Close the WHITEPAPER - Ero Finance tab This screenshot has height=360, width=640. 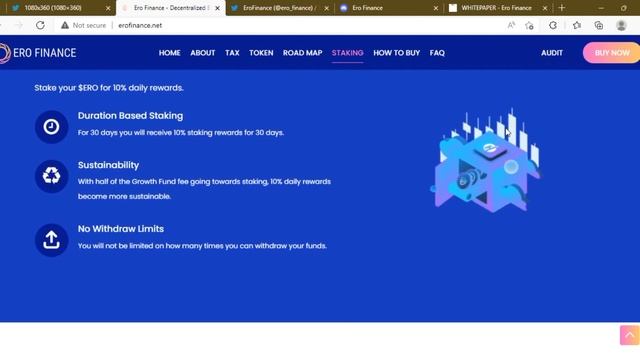pyautogui.click(x=545, y=8)
